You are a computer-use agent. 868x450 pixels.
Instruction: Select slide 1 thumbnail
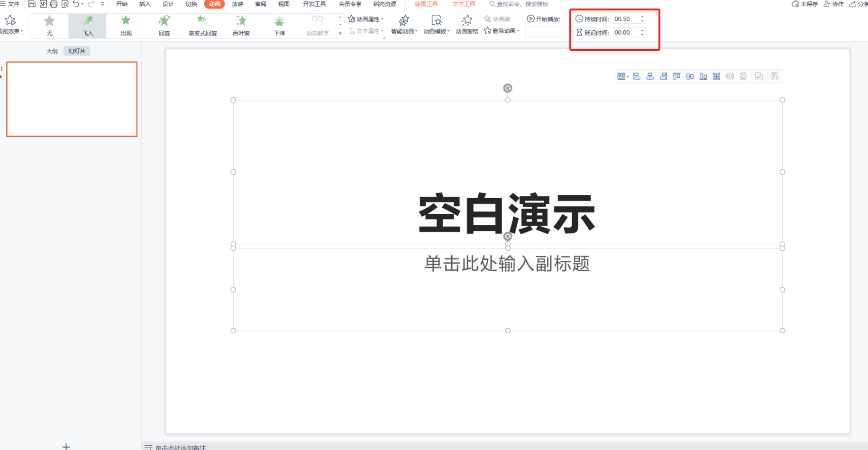pos(72,99)
